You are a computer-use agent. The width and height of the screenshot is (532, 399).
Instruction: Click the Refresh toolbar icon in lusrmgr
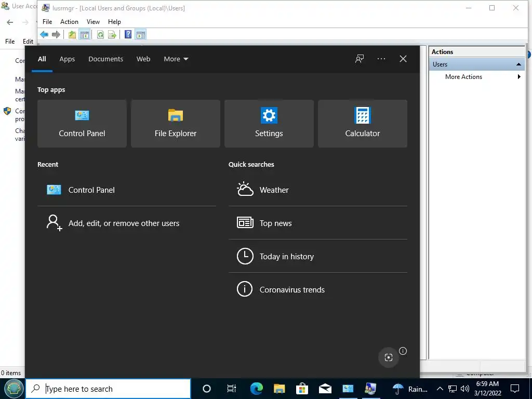tap(100, 34)
